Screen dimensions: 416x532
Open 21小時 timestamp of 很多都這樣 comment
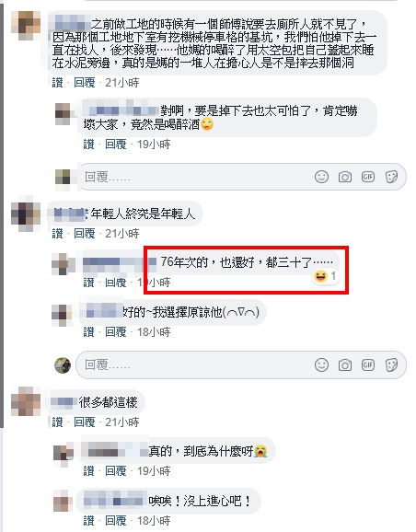click(122, 422)
